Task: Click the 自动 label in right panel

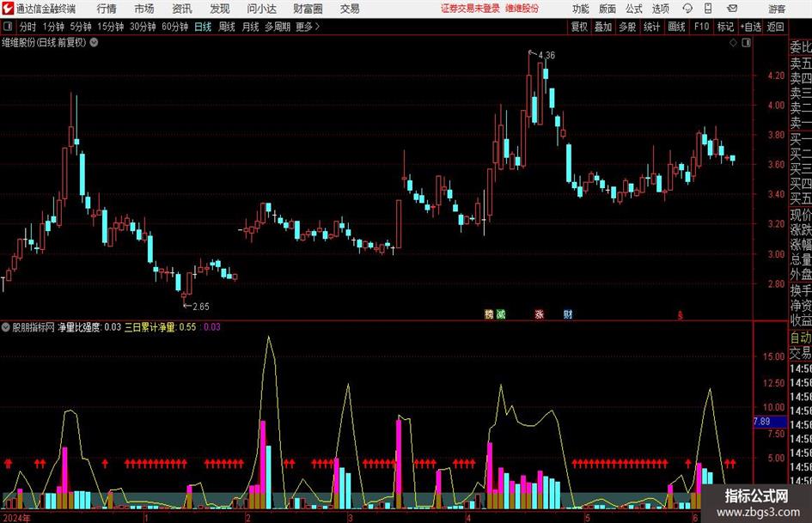Action: pyautogui.click(x=801, y=338)
